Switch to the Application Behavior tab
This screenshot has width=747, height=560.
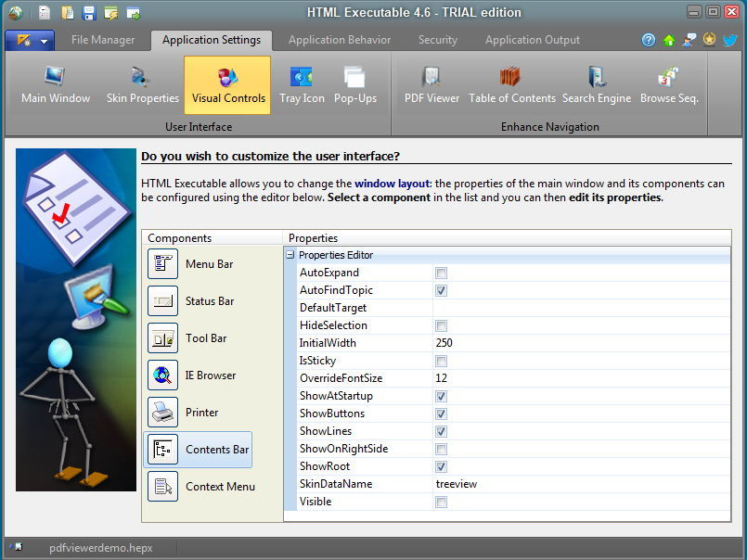tap(339, 40)
